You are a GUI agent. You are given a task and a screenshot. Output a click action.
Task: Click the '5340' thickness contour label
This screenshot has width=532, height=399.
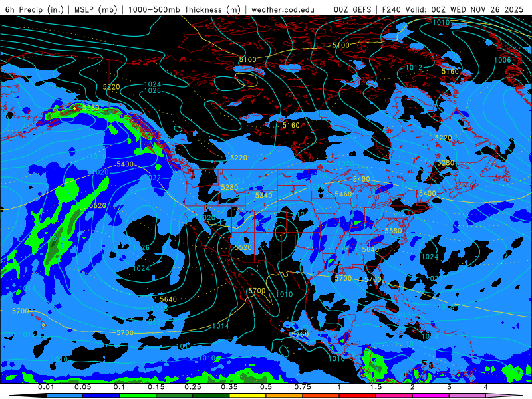[x=264, y=195]
